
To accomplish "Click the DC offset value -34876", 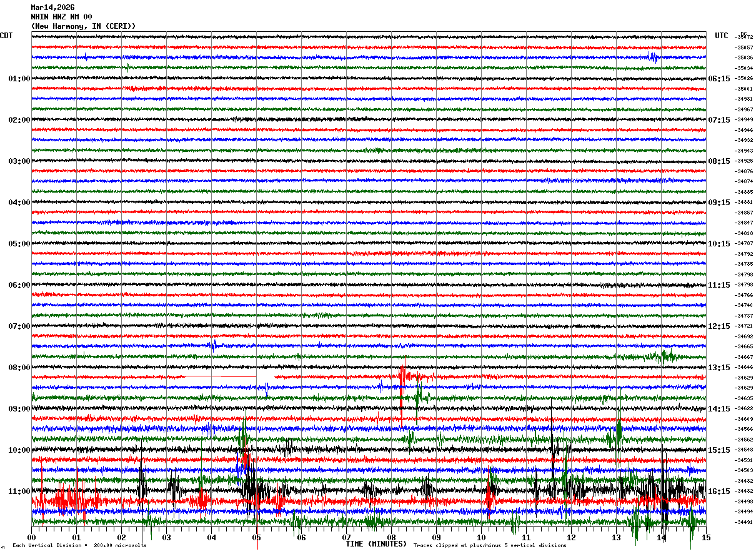I will pyautogui.click(x=744, y=171).
